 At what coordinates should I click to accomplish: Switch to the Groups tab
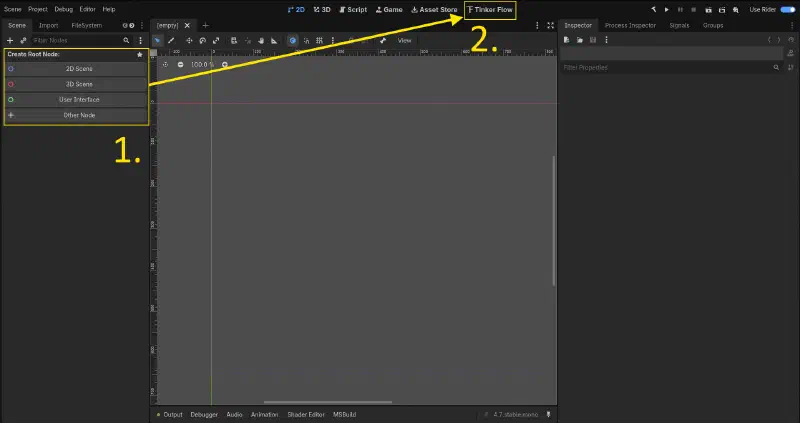point(713,26)
